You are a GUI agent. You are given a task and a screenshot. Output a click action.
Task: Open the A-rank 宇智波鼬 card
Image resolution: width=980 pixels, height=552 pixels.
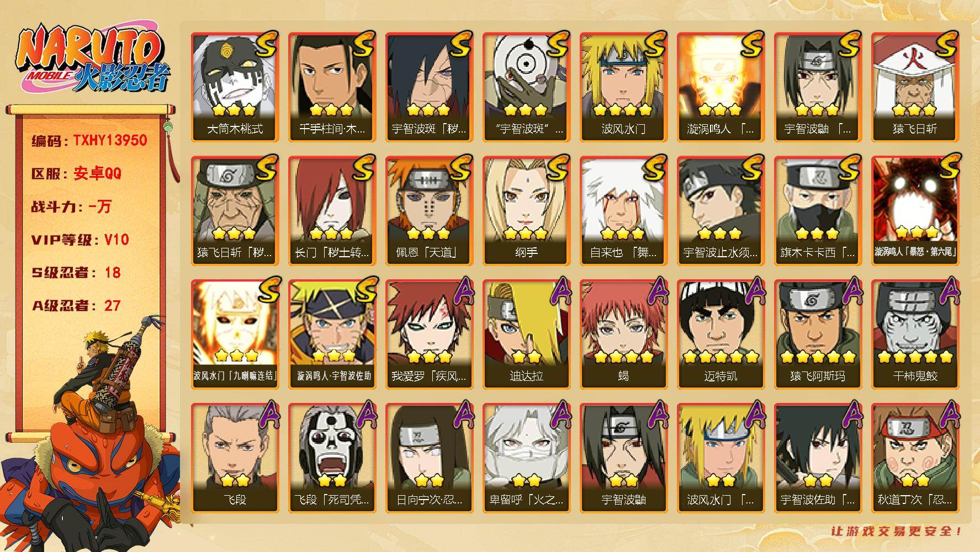pos(623,458)
